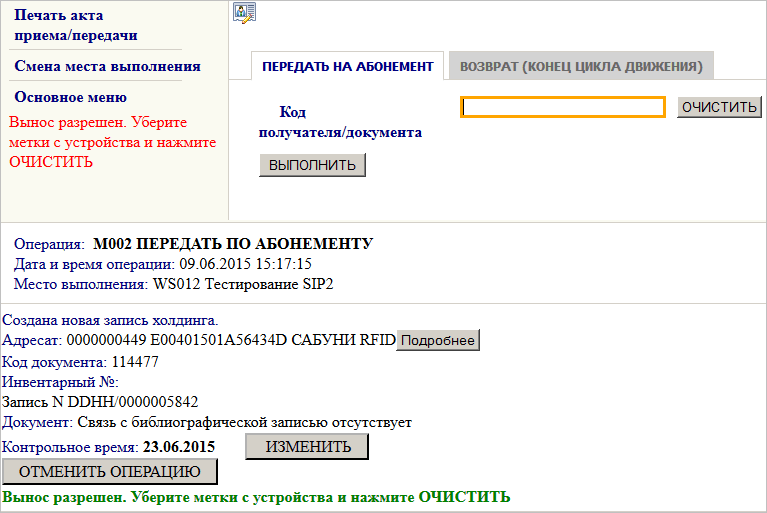Click the Место выполнения WS012 line

[x=173, y=284]
